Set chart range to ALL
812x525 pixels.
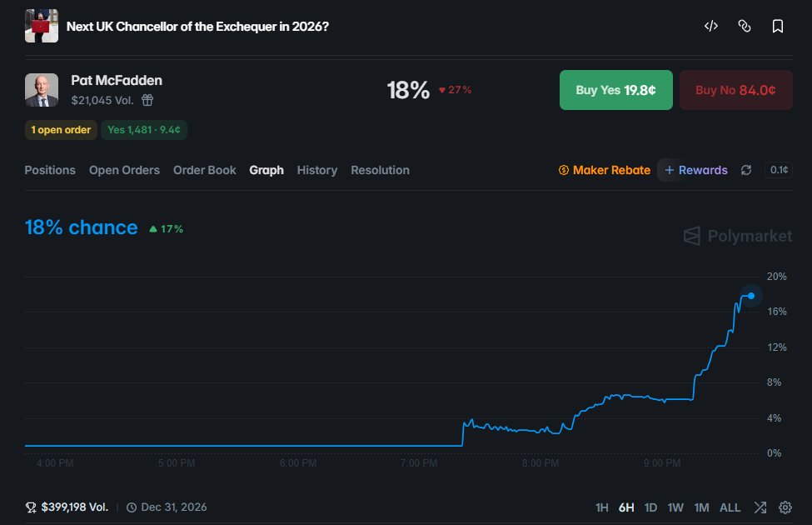(x=730, y=507)
